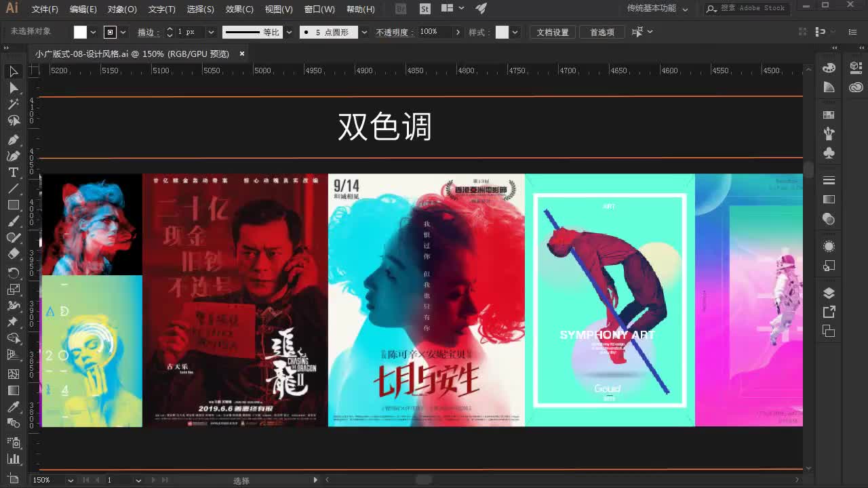Select the Perspective Grid tool
The width and height of the screenshot is (868, 488).
[x=14, y=354]
